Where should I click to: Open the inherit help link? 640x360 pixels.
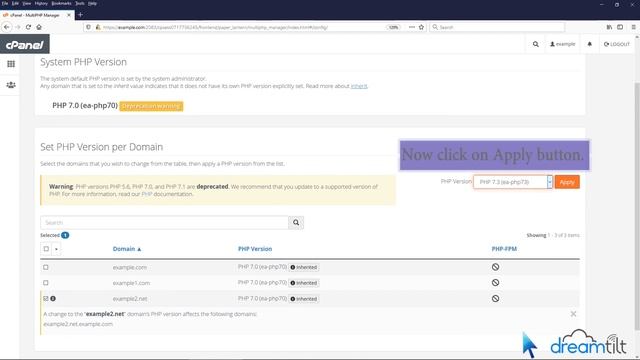pos(359,86)
